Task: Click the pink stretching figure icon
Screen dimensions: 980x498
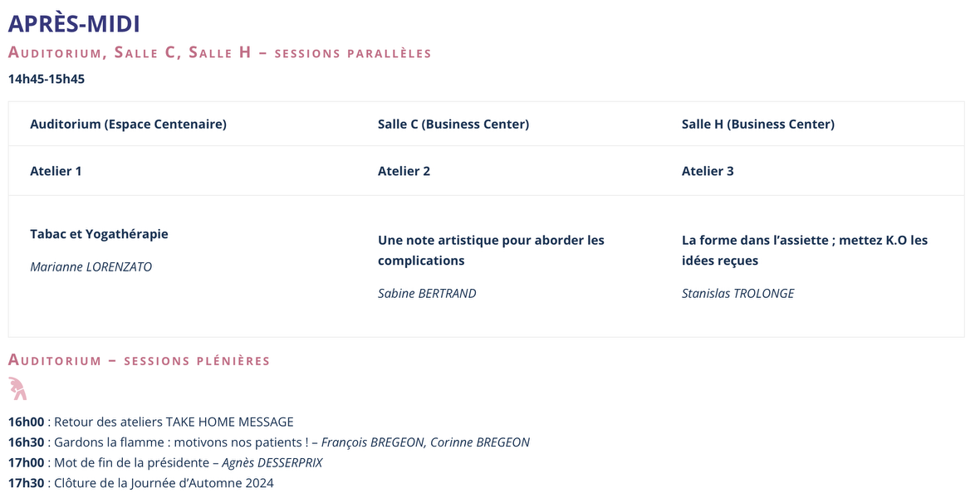Action: (17, 388)
